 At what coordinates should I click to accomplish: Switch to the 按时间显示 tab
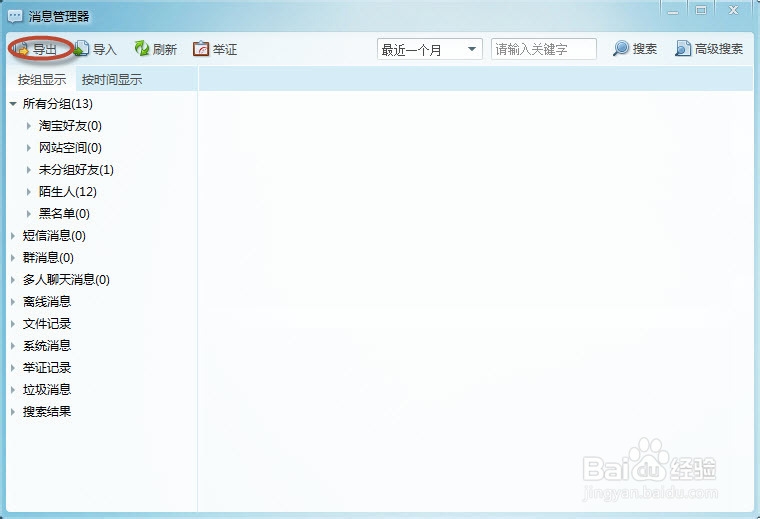pyautogui.click(x=111, y=79)
